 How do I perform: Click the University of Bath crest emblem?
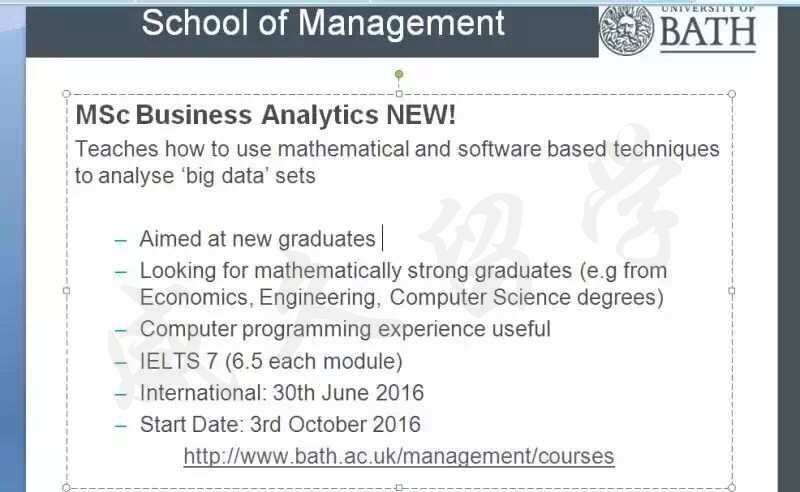coord(626,30)
